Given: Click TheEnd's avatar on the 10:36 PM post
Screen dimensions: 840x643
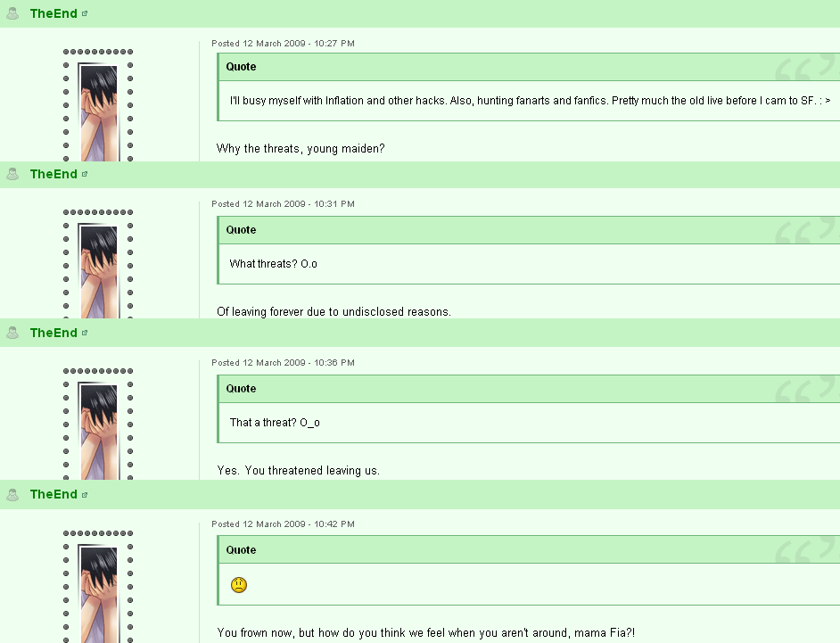Looking at the screenshot, I should [98, 430].
